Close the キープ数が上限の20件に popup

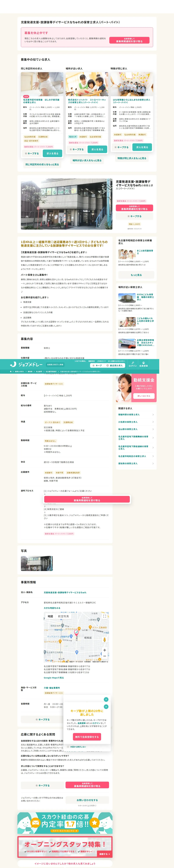(x=106, y=707)
